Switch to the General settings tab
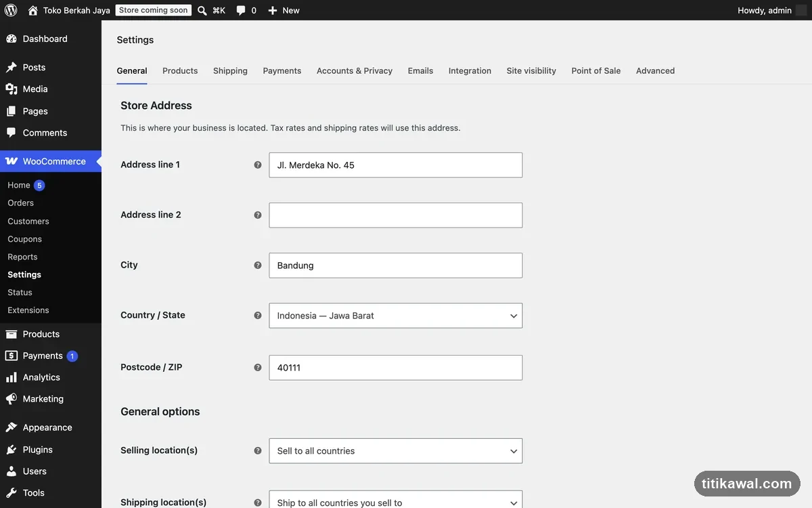Image resolution: width=812 pixels, height=508 pixels. (x=132, y=70)
